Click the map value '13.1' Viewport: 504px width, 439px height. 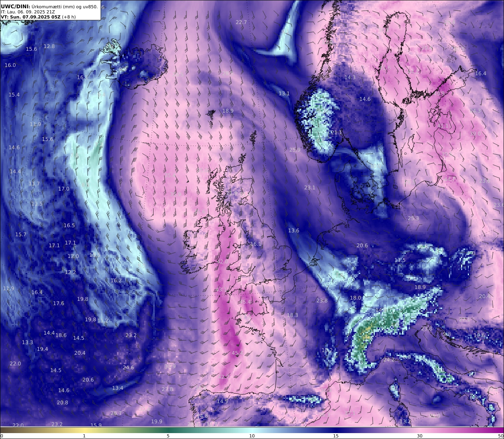[x=284, y=94]
